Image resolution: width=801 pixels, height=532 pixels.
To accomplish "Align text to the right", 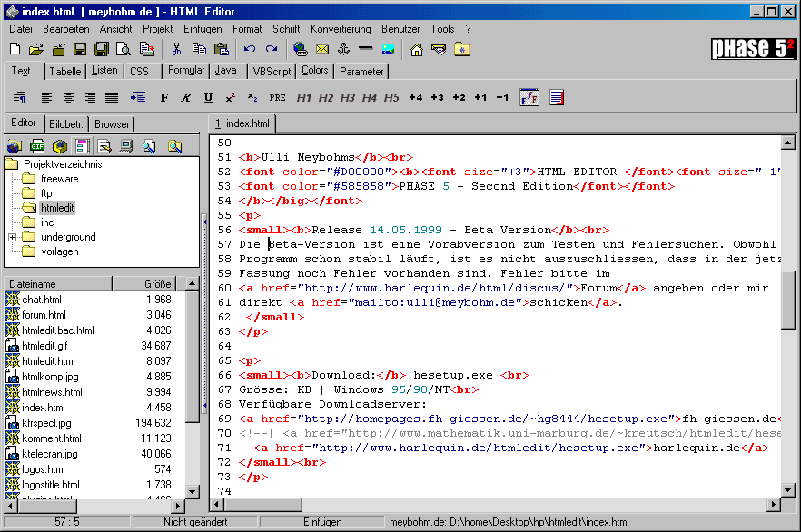I will [x=91, y=97].
